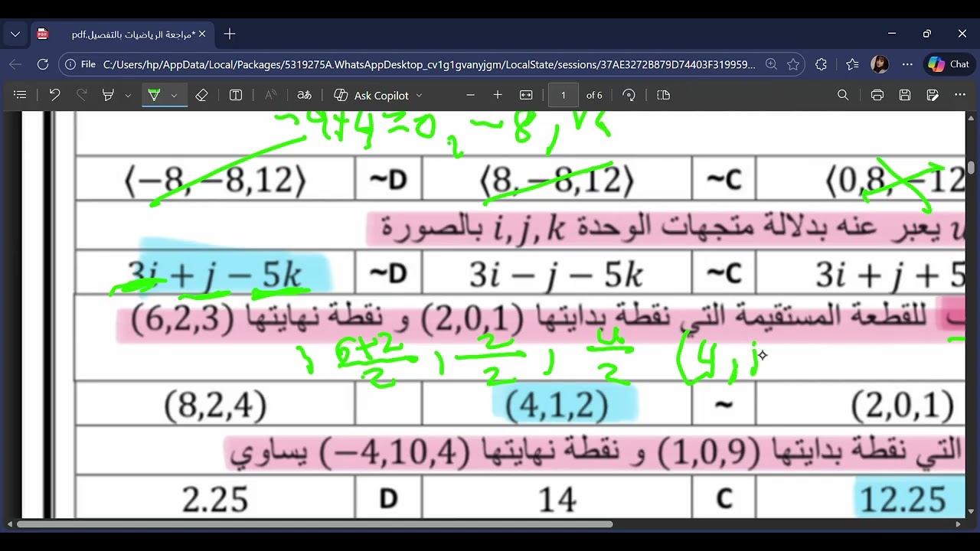Expand the Draw pen options dropdown
980x551 pixels.
tap(174, 95)
